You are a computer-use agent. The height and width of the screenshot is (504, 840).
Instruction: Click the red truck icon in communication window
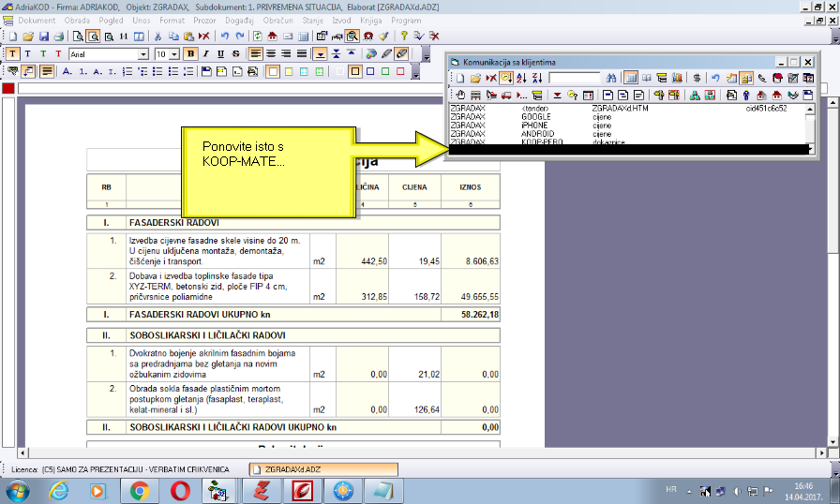click(x=506, y=96)
